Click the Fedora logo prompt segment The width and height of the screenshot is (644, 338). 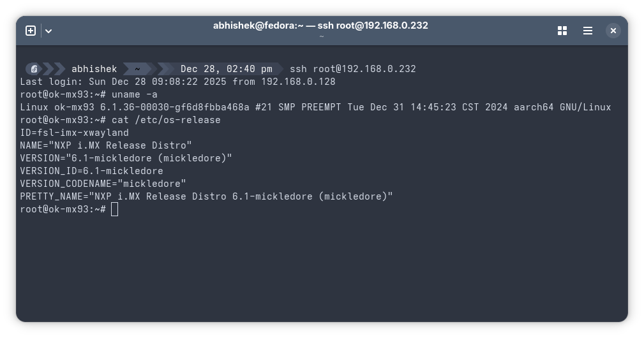coord(34,69)
